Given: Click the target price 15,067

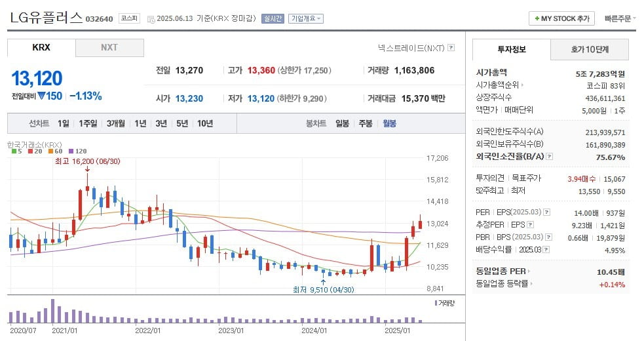Looking at the screenshot, I should [x=615, y=179].
